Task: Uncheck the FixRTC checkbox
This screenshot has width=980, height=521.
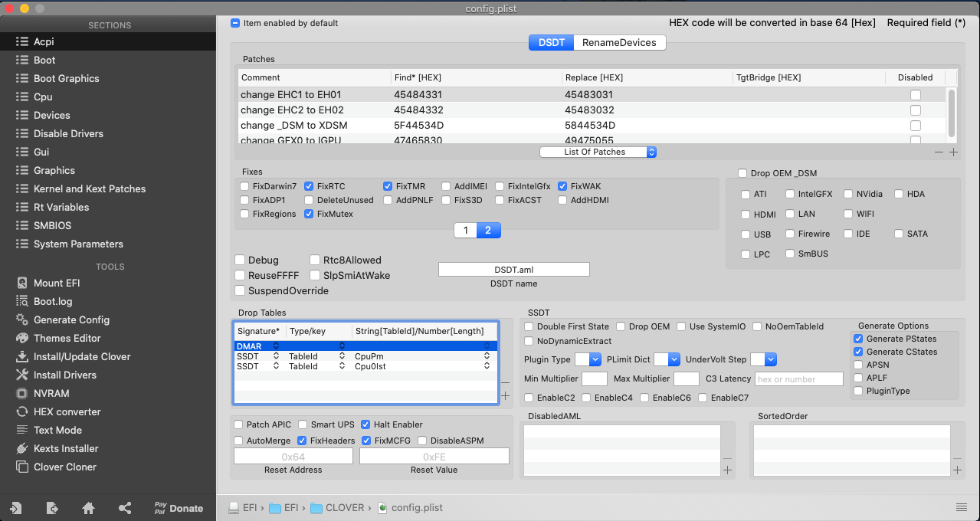Action: click(x=309, y=186)
